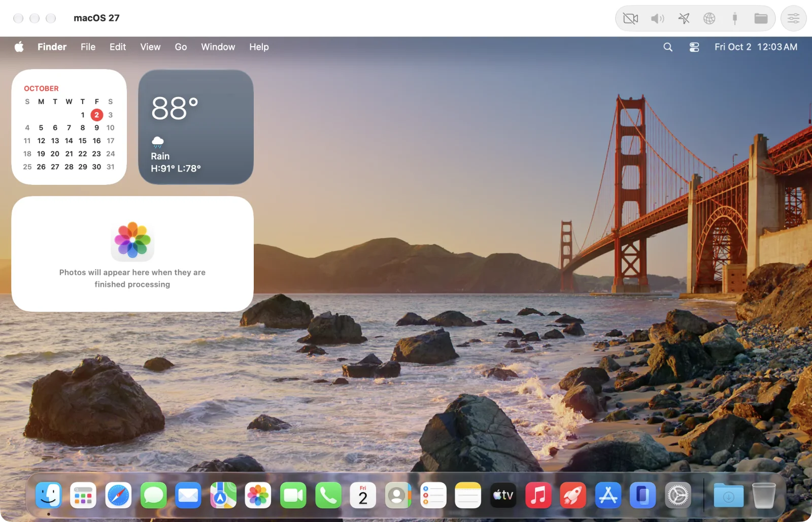
Task: Open the blue iPhone Mirroring app in Dock
Action: [x=643, y=495]
